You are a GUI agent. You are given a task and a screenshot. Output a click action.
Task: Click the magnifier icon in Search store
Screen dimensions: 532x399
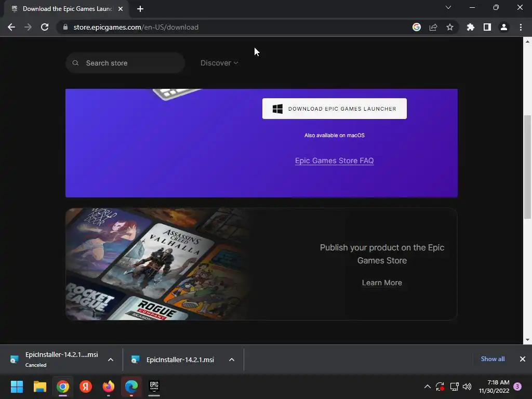(76, 63)
